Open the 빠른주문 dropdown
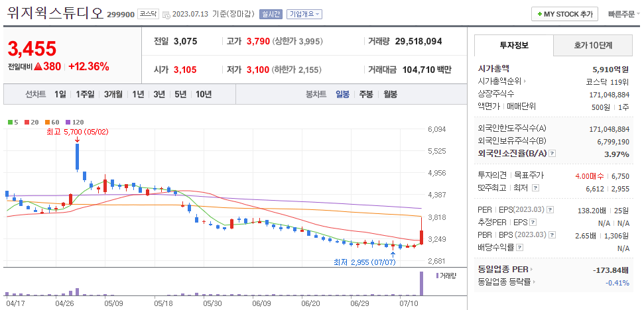 click(x=624, y=14)
